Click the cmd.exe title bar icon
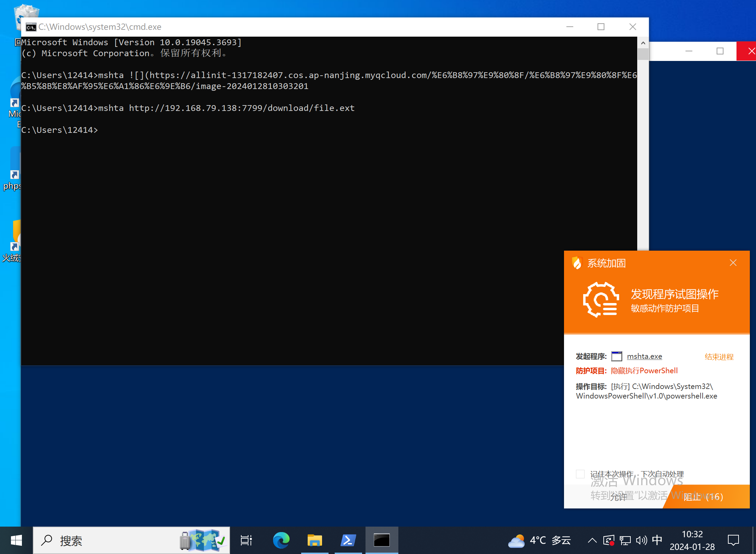Screen dimensions: 756x554 (x=31, y=27)
